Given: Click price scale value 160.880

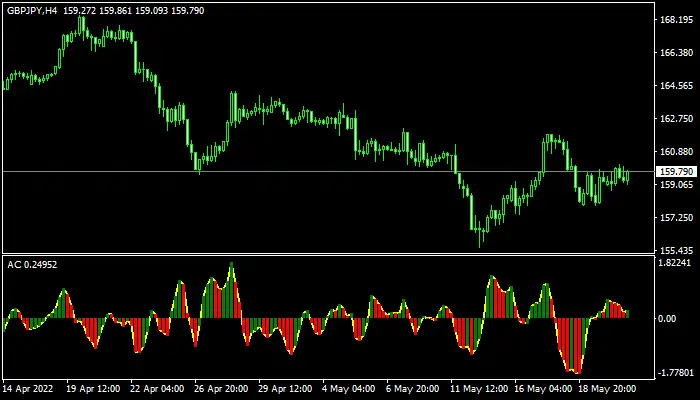Looking at the screenshot, I should 676,152.
